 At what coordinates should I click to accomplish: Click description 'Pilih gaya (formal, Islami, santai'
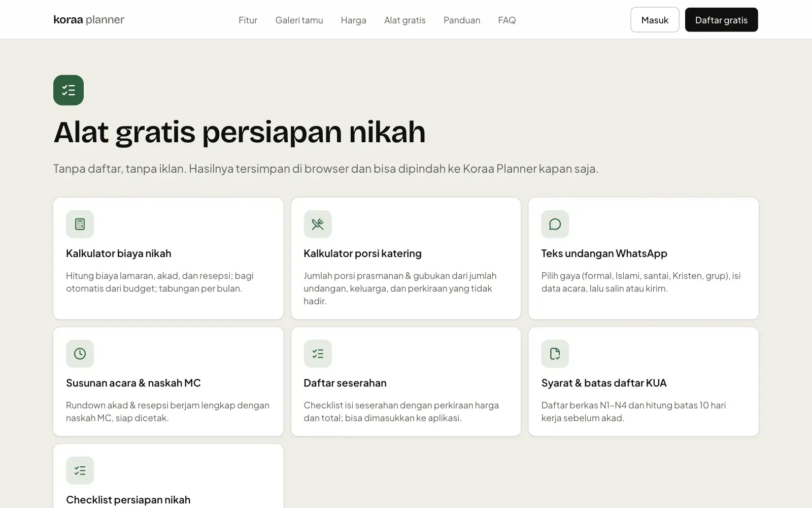pos(641,282)
